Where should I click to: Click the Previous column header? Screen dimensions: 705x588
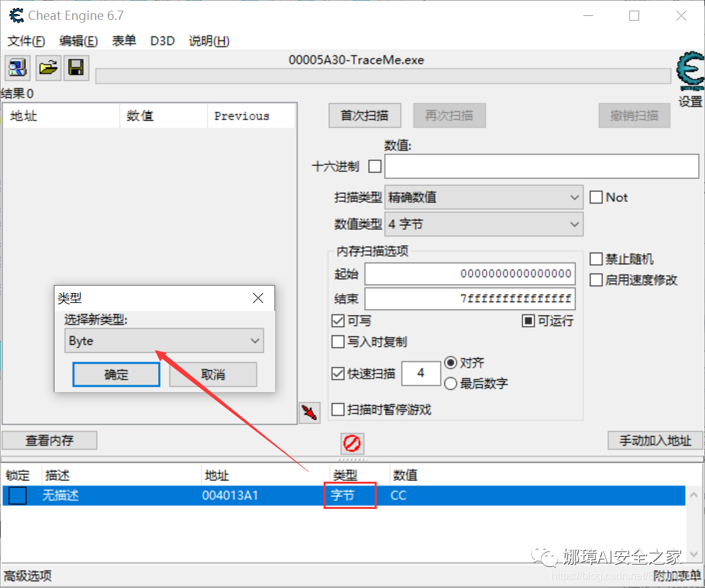(251, 116)
